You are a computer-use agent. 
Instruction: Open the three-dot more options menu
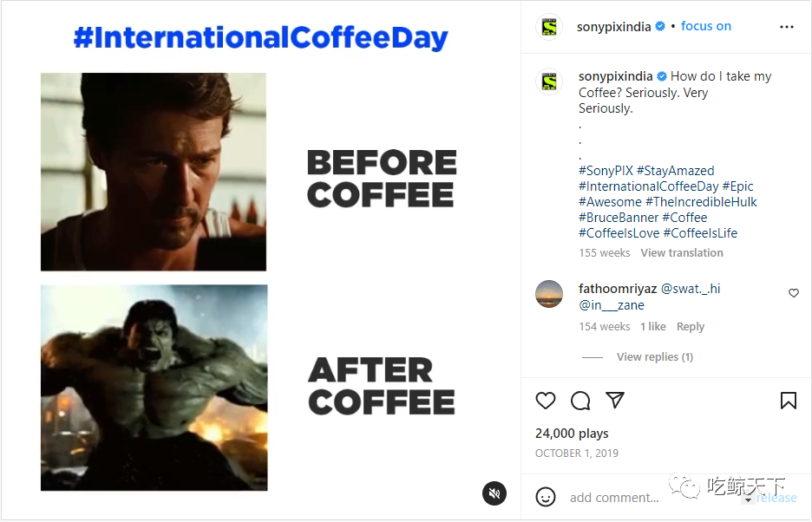[x=787, y=27]
